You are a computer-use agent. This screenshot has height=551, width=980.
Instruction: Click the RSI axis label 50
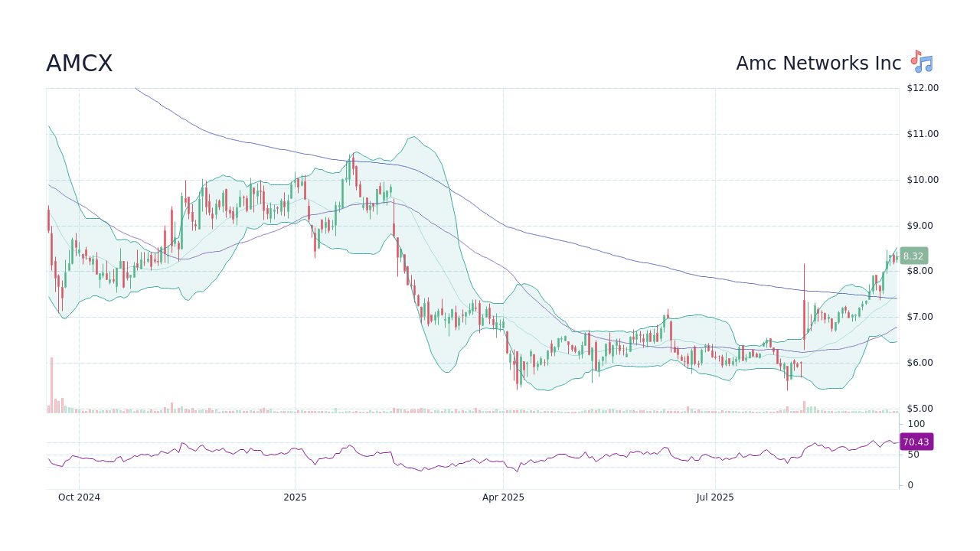tap(913, 455)
